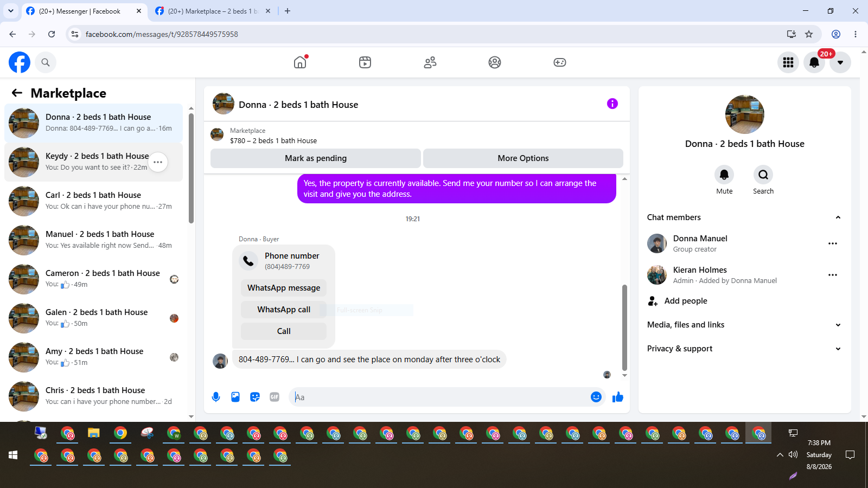Click the address bar URL
Image resolution: width=868 pixels, height=488 pixels.
(x=162, y=34)
